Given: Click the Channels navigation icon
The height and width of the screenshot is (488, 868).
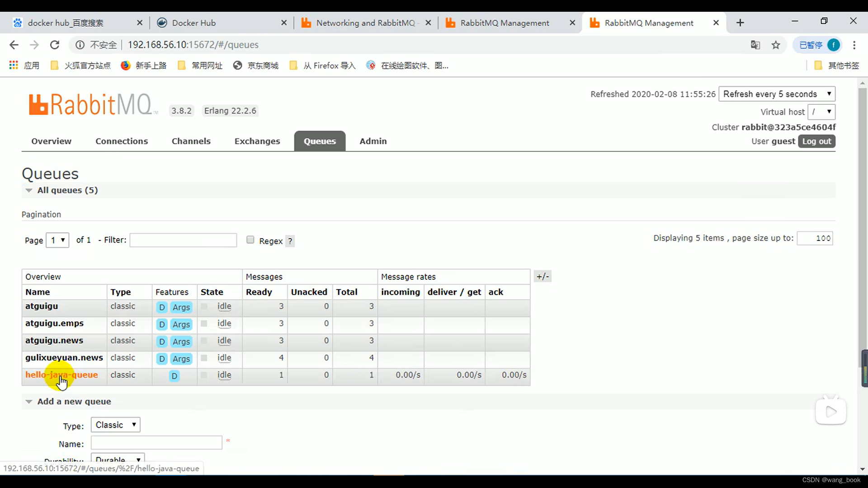Looking at the screenshot, I should (x=191, y=141).
